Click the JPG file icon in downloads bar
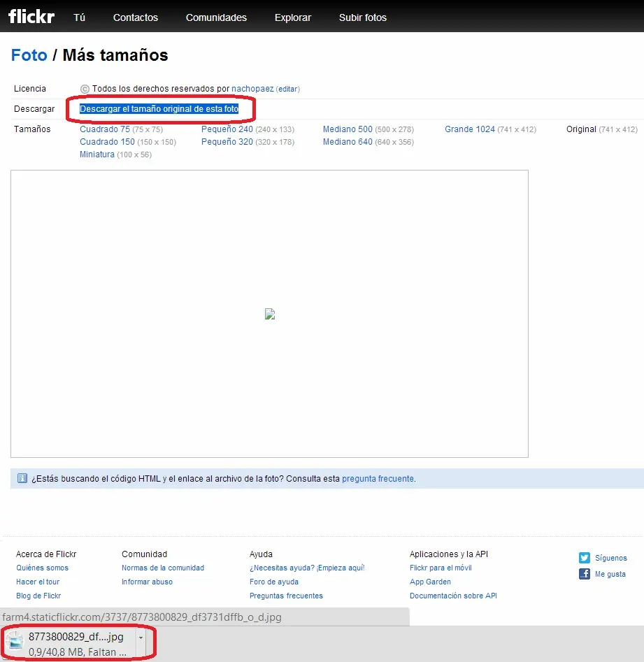The image size is (644, 662). coord(15,643)
